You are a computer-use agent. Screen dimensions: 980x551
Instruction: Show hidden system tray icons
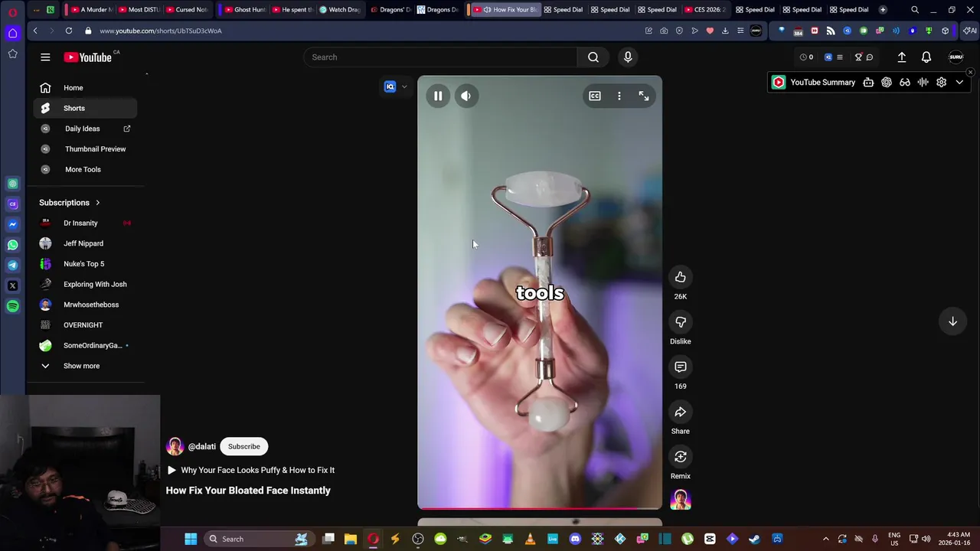(x=825, y=539)
